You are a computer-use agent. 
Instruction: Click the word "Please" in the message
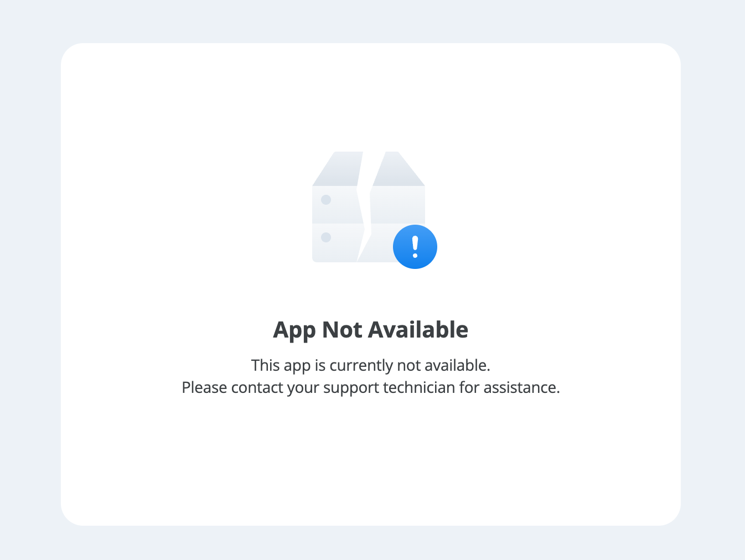click(204, 387)
